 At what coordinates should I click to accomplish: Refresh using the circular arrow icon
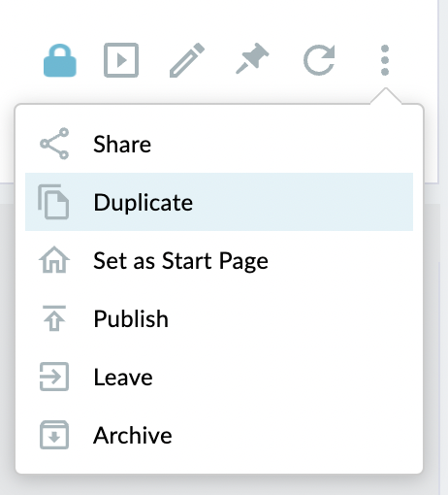(x=319, y=60)
